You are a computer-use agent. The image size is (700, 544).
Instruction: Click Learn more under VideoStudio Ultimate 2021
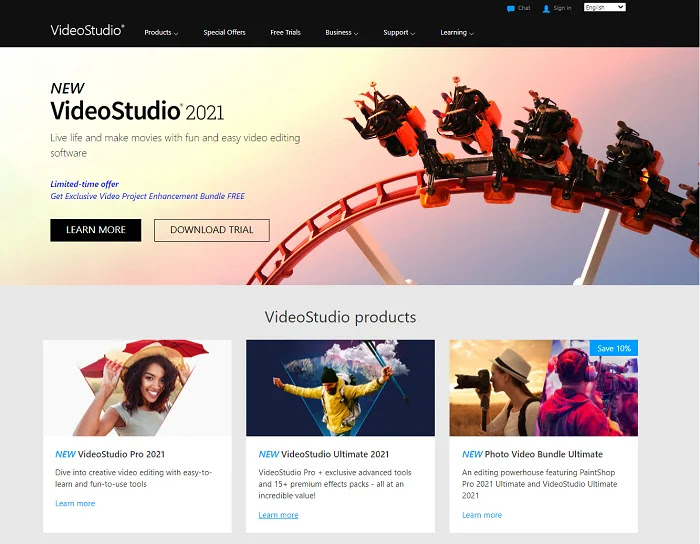pos(278,515)
